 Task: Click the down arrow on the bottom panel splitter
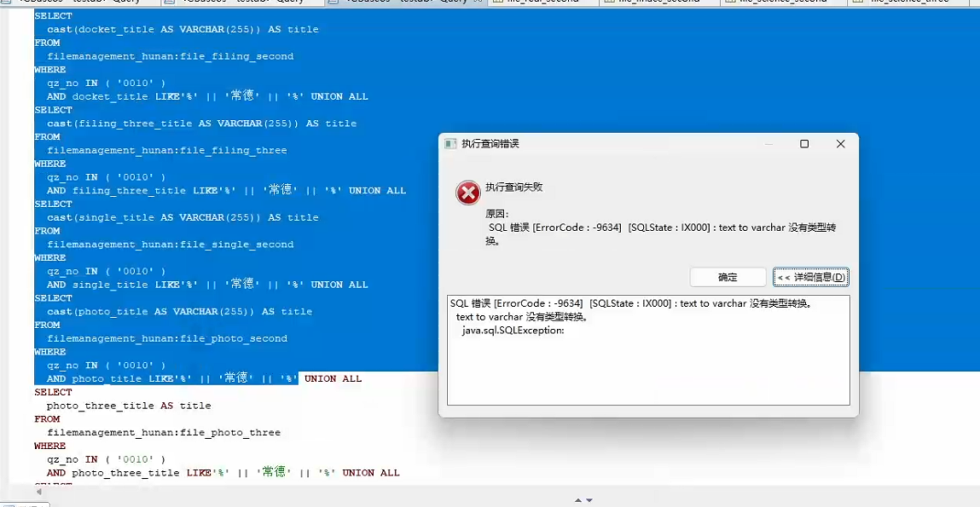(x=589, y=501)
